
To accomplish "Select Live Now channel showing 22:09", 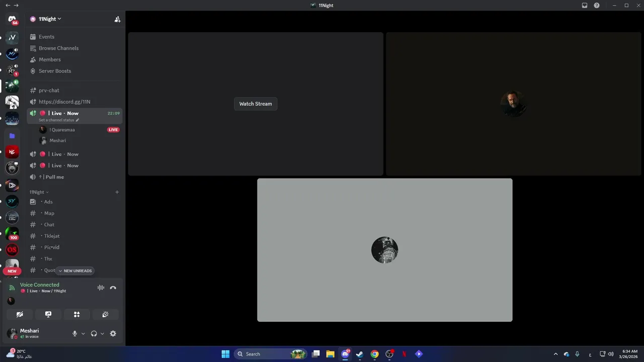I will click(x=74, y=116).
